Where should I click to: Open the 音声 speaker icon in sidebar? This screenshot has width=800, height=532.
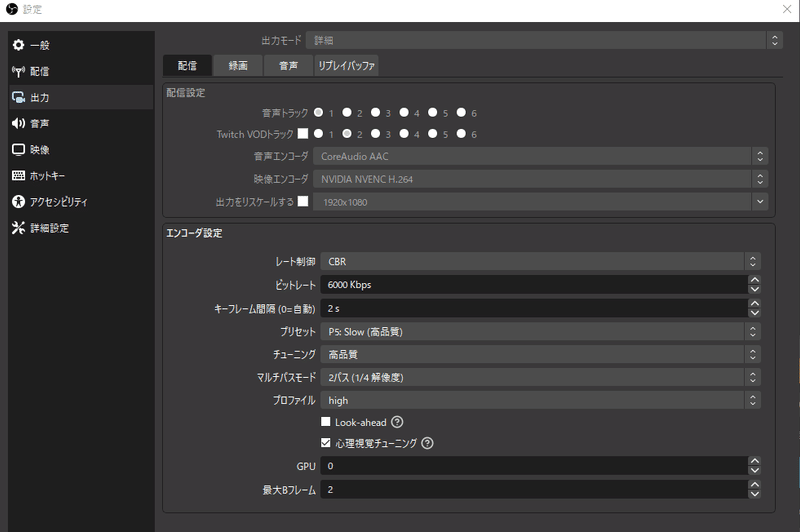click(x=18, y=123)
